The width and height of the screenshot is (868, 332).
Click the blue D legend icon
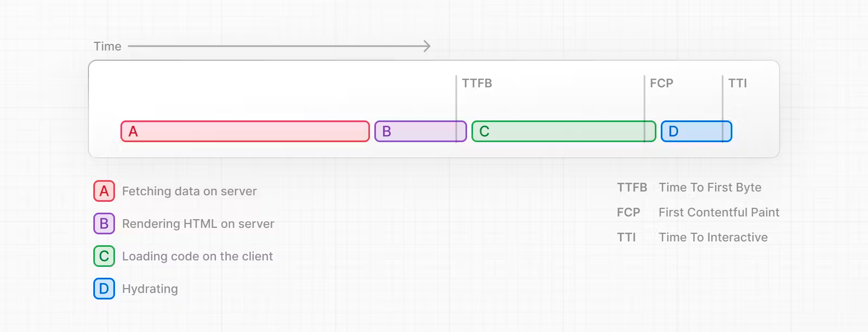coord(104,289)
